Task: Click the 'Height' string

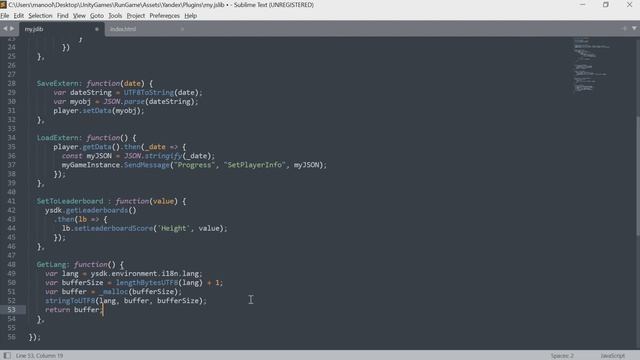Action: pyautogui.click(x=173, y=228)
